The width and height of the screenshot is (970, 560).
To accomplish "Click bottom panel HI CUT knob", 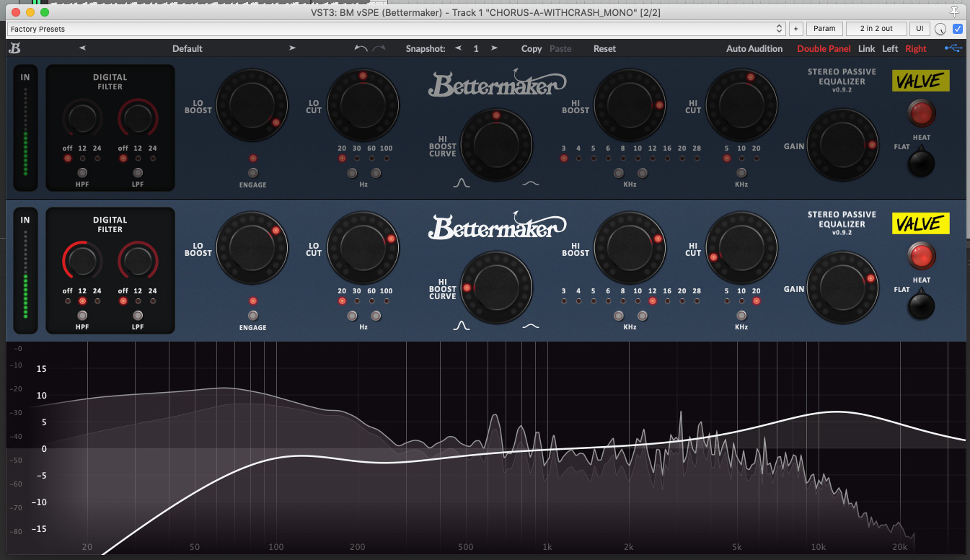I will click(741, 248).
